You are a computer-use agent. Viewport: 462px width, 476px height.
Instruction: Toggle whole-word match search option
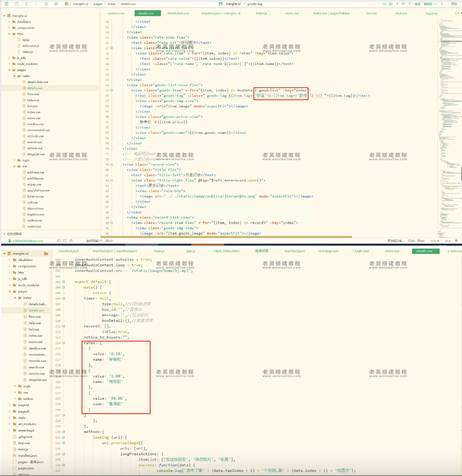pos(391,4)
